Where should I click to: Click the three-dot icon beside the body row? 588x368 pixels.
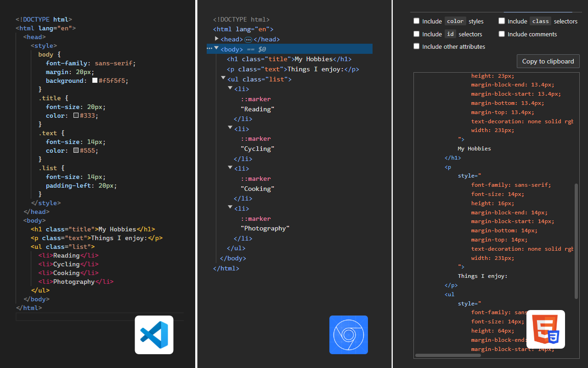(x=209, y=48)
